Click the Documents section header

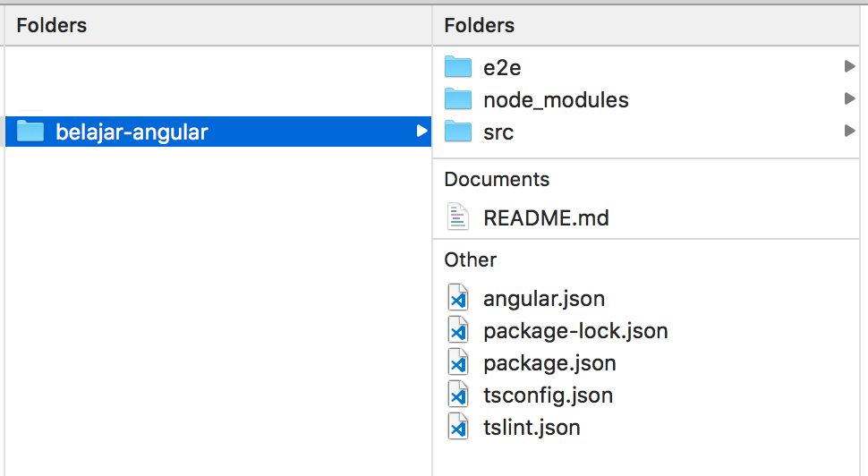click(497, 179)
